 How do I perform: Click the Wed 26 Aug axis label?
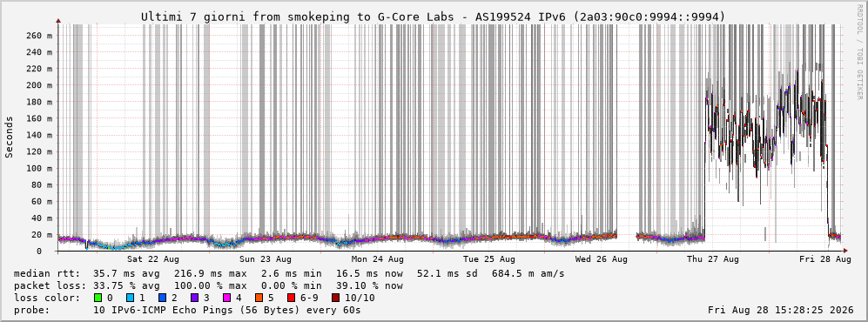click(x=602, y=259)
